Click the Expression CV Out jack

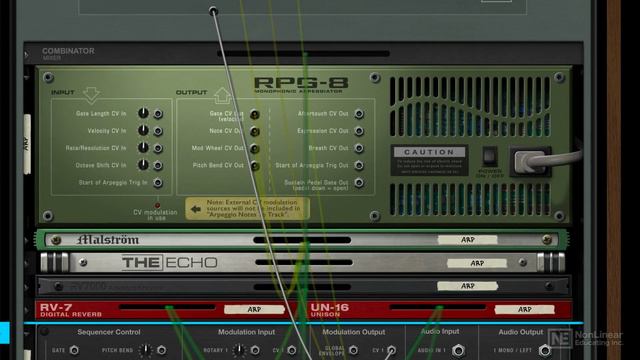359,131
